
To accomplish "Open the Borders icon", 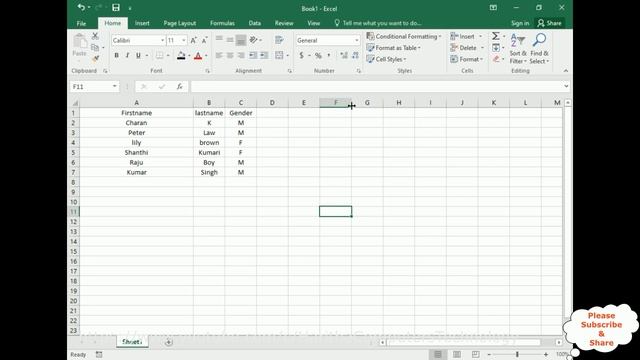I will 159,56.
